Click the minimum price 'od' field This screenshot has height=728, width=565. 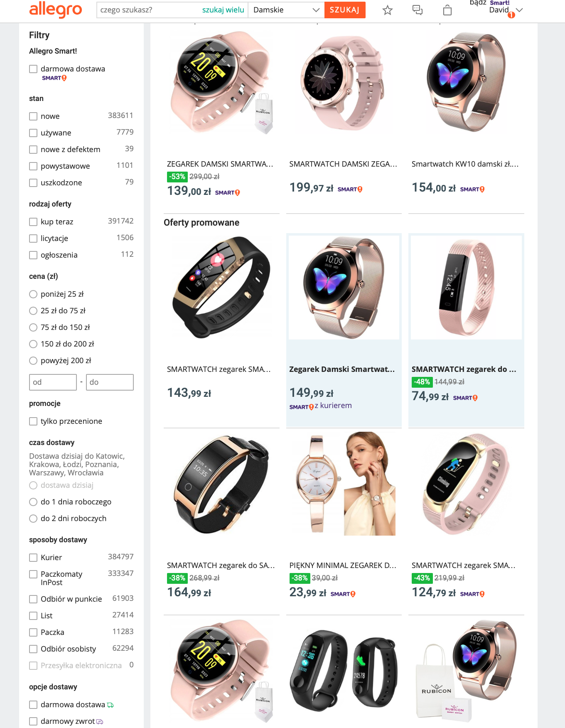tap(53, 382)
